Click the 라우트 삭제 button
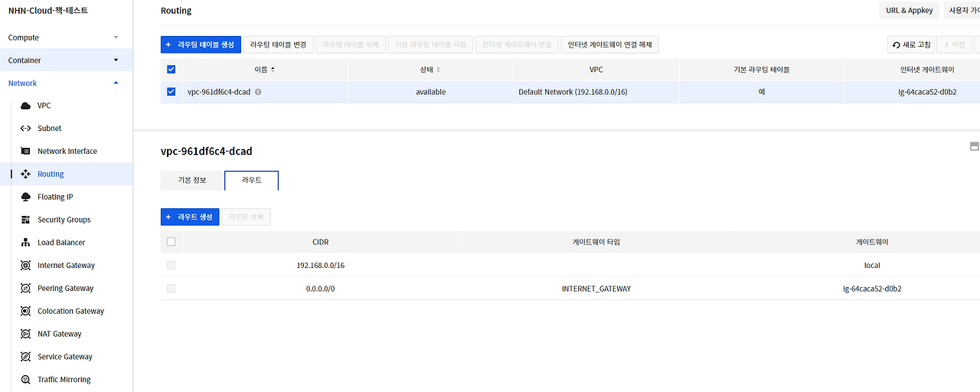 pos(246,217)
